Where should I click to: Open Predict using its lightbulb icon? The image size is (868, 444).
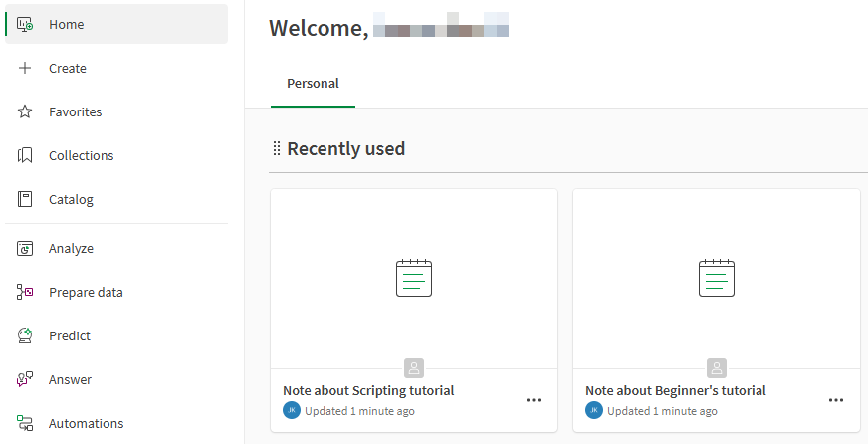pyautogui.click(x=26, y=335)
